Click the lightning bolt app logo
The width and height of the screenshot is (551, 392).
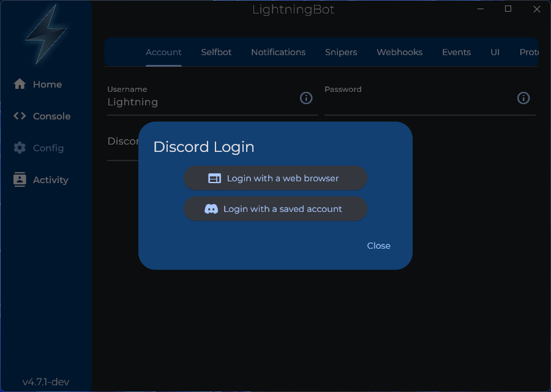(x=45, y=35)
